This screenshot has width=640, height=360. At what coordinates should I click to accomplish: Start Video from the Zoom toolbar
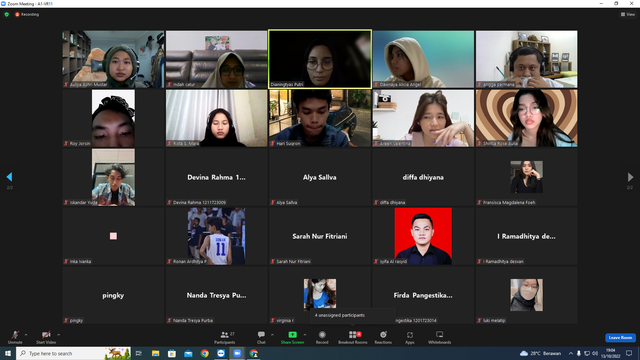(46, 337)
